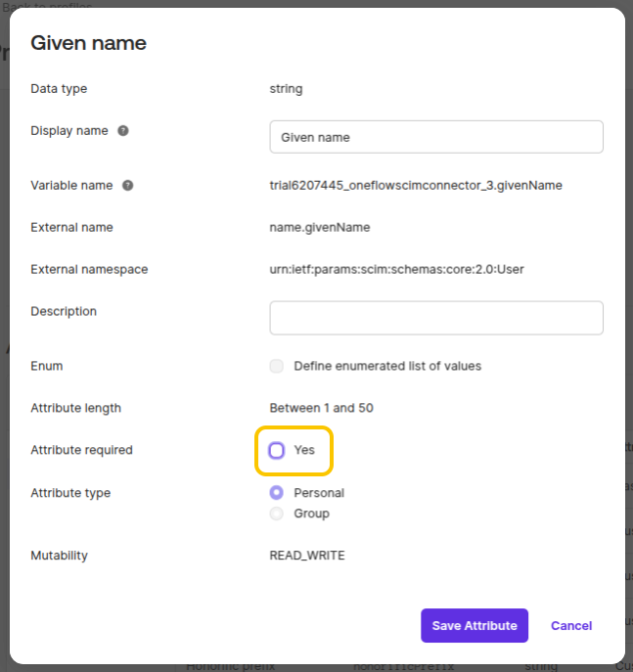Focus the Display name input field
Image resolution: width=633 pixels, height=672 pixels.
[x=436, y=137]
